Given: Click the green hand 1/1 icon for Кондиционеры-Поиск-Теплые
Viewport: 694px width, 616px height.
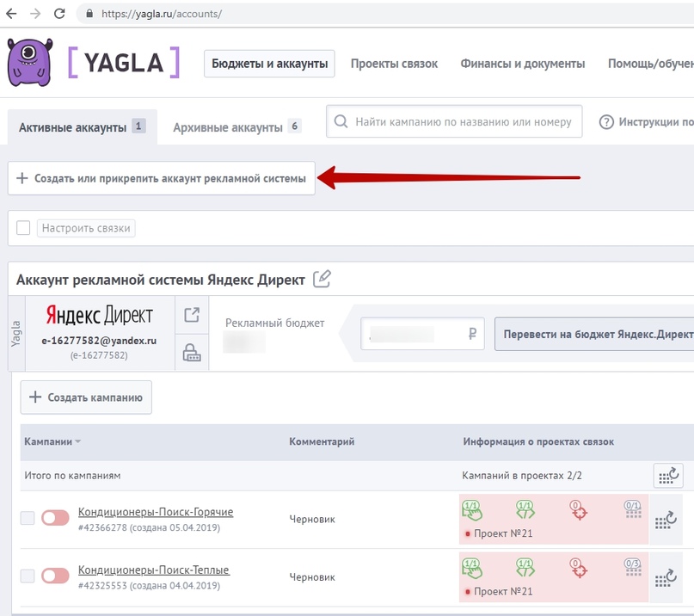Looking at the screenshot, I should pos(472,568).
